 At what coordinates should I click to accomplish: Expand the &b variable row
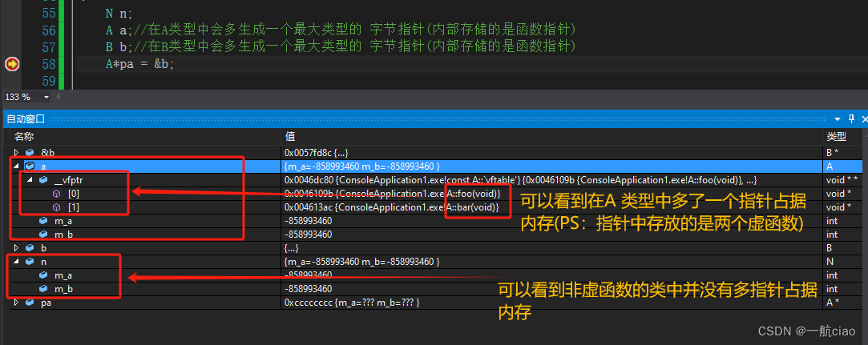click(x=17, y=152)
